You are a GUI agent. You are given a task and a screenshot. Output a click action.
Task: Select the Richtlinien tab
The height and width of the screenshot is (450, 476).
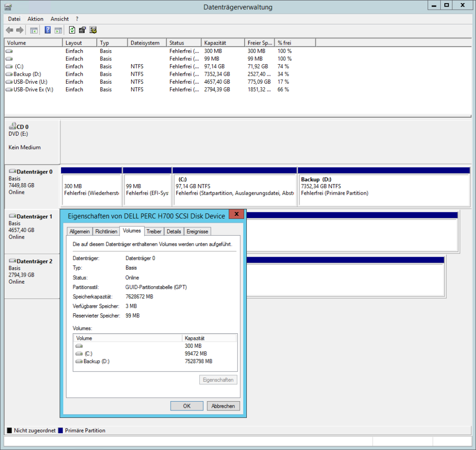point(106,231)
